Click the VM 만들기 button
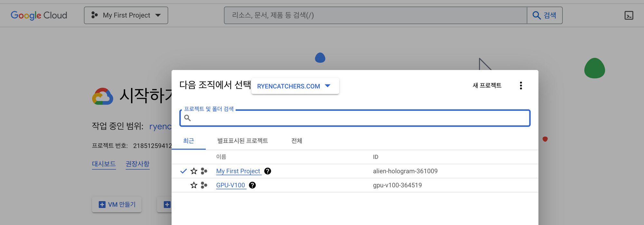The width and height of the screenshot is (644, 225). point(117,205)
